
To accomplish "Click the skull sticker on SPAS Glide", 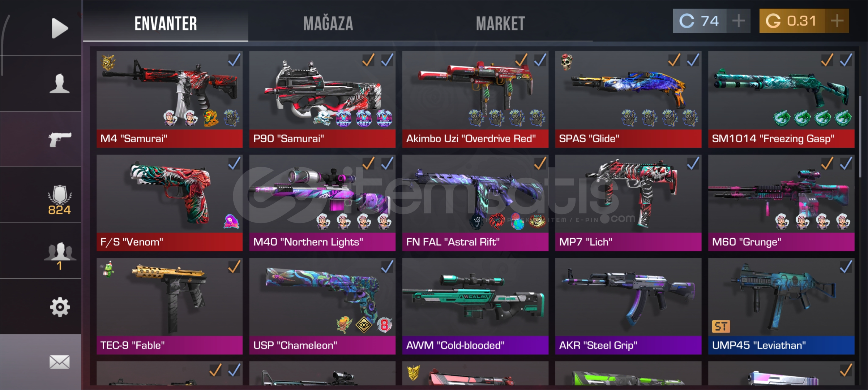I will (x=566, y=62).
